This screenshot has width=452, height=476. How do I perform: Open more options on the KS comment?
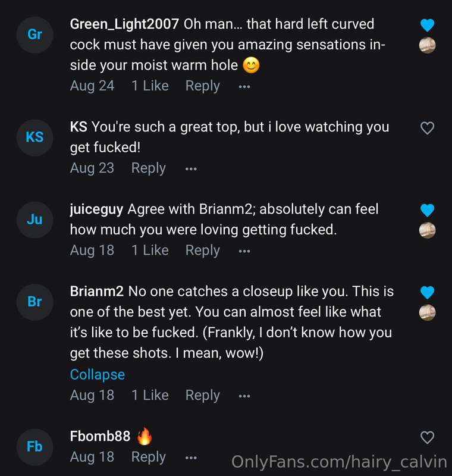[x=191, y=169]
